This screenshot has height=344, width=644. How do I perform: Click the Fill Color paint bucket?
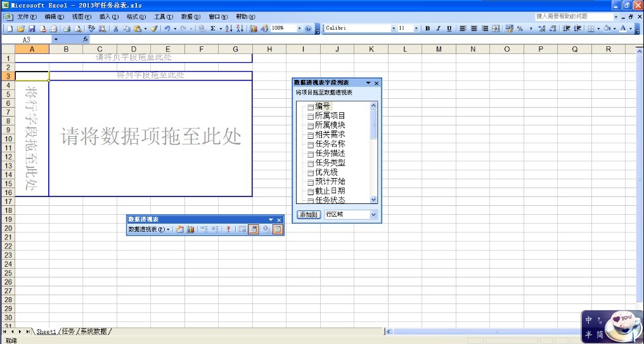tap(607, 29)
